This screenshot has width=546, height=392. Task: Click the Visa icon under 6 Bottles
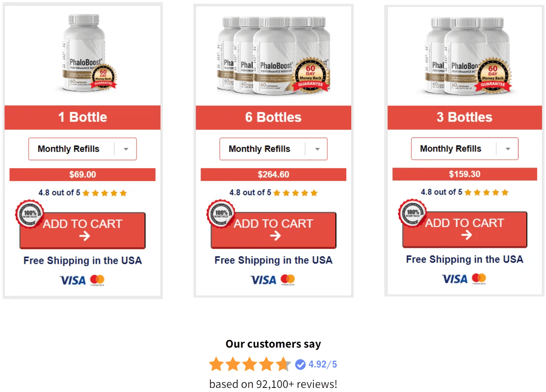point(263,280)
